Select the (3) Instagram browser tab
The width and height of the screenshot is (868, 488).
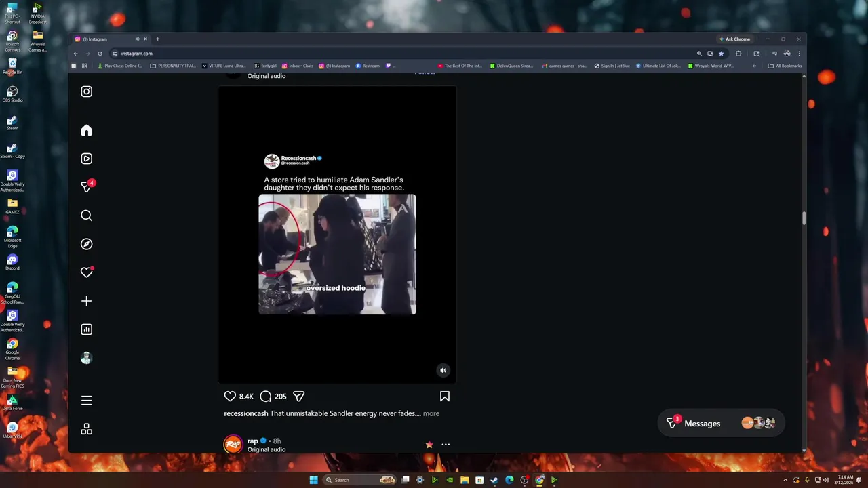[x=111, y=39]
